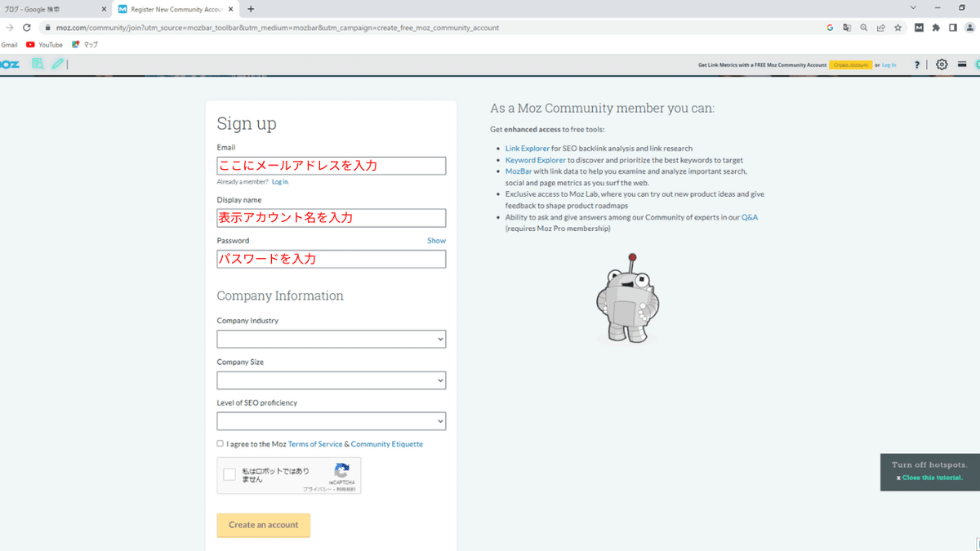980x551 pixels.
Task: Click Log In link in MozBar
Action: (889, 64)
